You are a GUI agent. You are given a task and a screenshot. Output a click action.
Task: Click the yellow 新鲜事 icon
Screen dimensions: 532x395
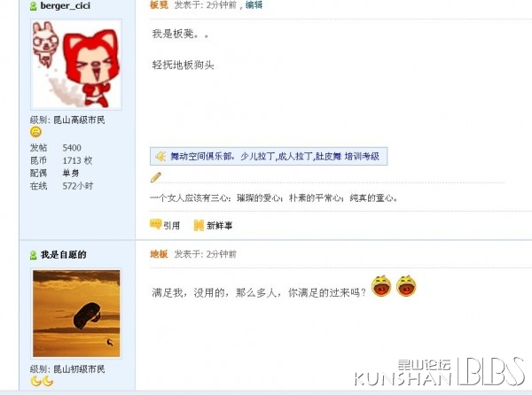coord(199,225)
